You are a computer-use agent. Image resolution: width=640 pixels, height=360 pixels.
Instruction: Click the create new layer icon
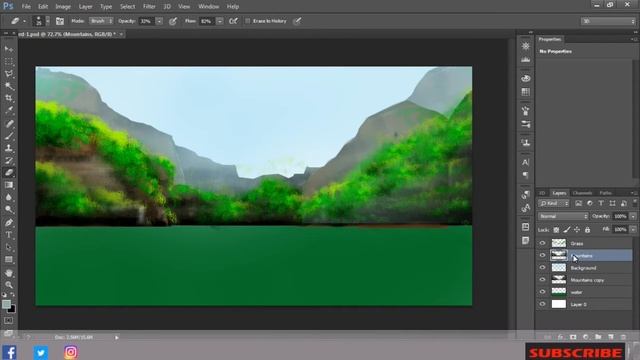point(611,337)
